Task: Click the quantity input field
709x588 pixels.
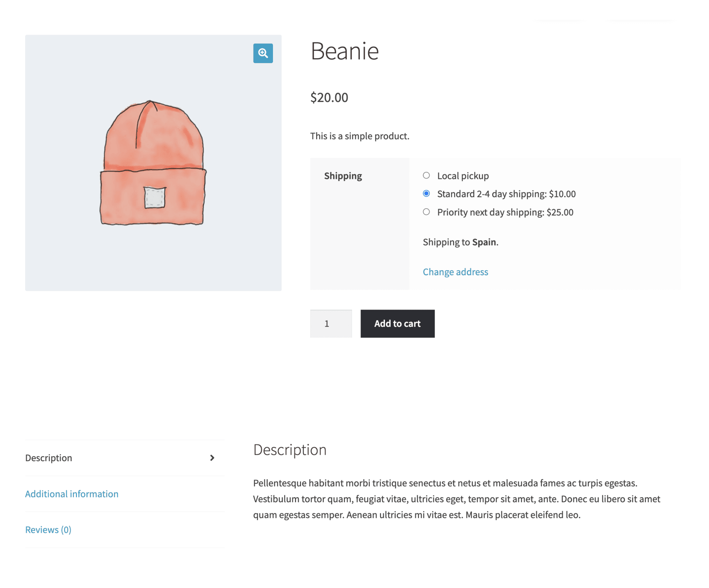Action: point(330,323)
